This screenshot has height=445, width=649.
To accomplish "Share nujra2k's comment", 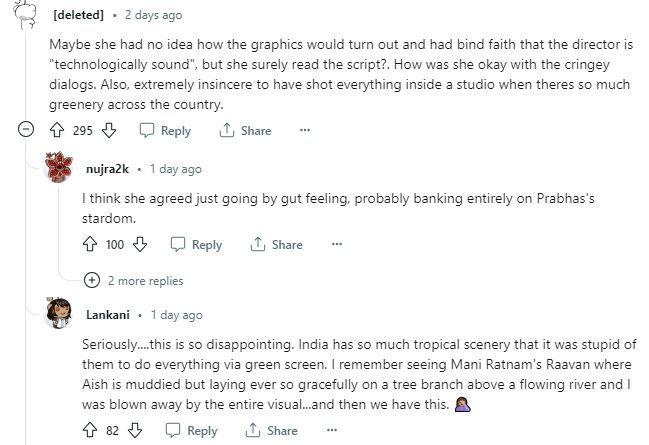I will tap(277, 244).
